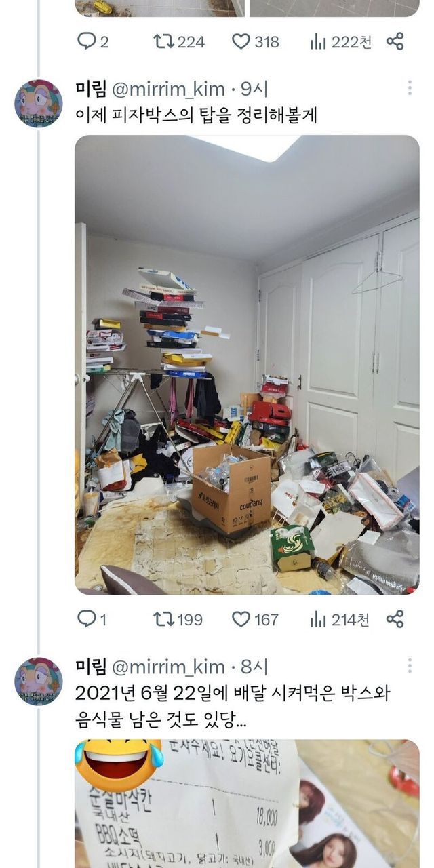The image size is (434, 868).
Task: Share the post with 318 likes
Action: (x=395, y=41)
